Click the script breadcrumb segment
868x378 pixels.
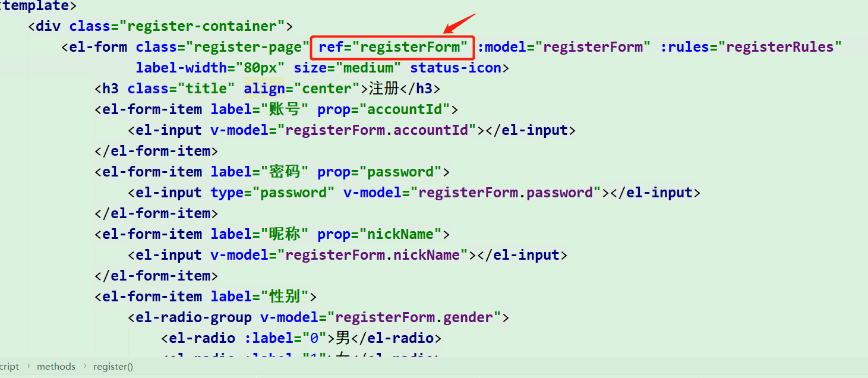click(x=9, y=367)
